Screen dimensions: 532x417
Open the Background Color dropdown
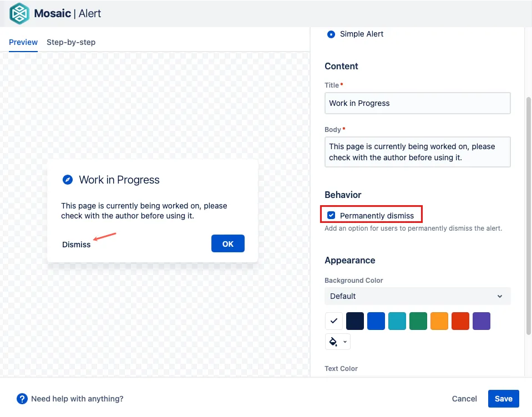coord(417,296)
